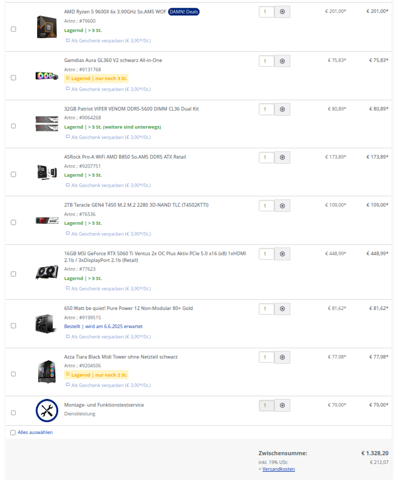395x480 pixels.
Task: Open Gamdias Aura GL360 V2 product title
Action: tap(113, 60)
